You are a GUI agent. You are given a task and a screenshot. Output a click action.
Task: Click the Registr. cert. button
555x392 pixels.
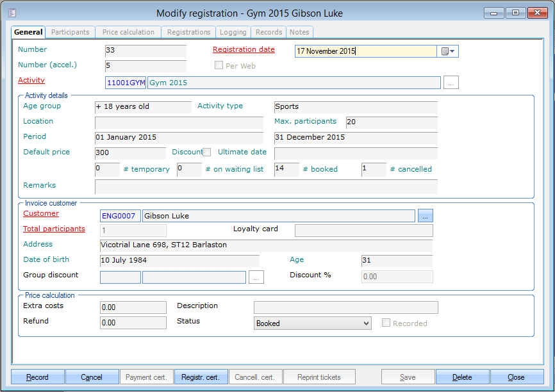pos(201,377)
